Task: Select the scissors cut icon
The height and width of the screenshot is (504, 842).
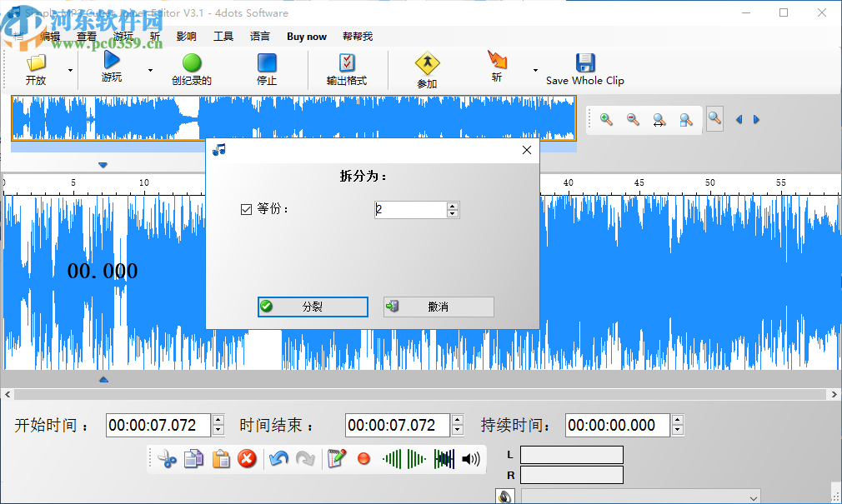Action: pyautogui.click(x=168, y=459)
